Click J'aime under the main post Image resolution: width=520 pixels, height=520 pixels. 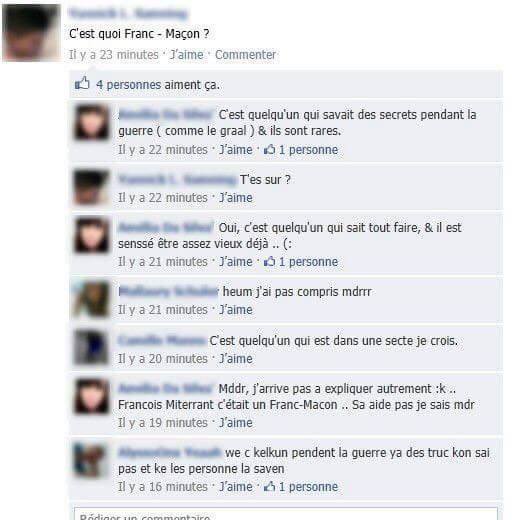[x=187, y=55]
